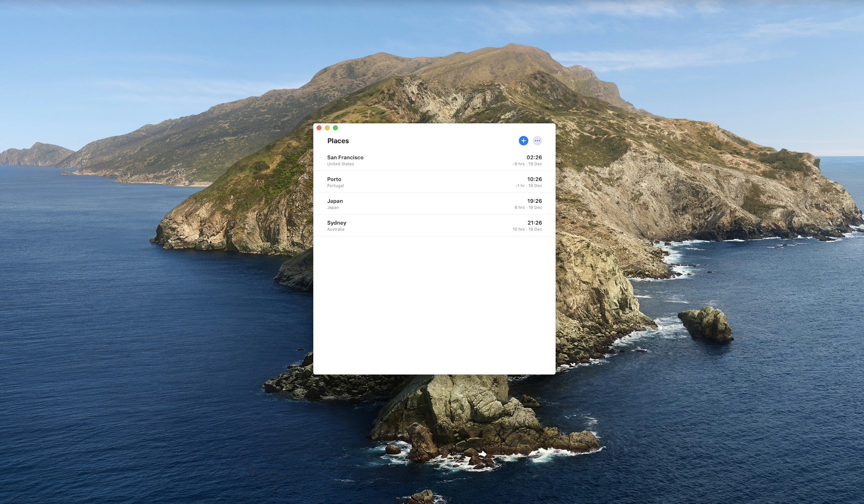Maximize the window with the green button
This screenshot has width=864, height=504.
[x=335, y=128]
